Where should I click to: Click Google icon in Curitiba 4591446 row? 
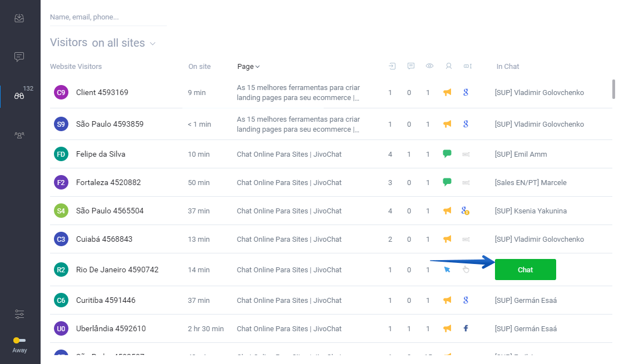tap(466, 301)
